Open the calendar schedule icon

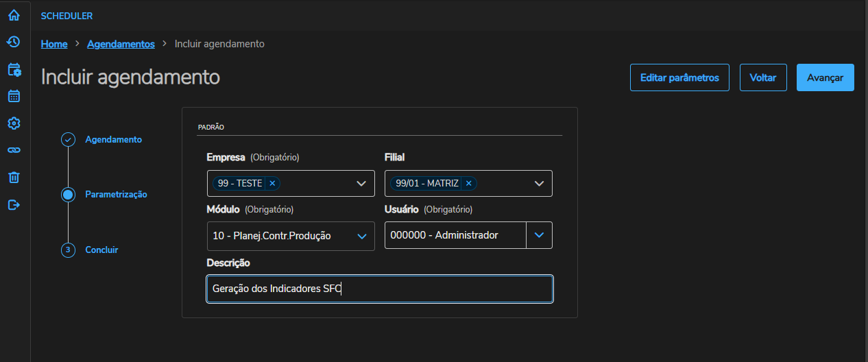(14, 96)
